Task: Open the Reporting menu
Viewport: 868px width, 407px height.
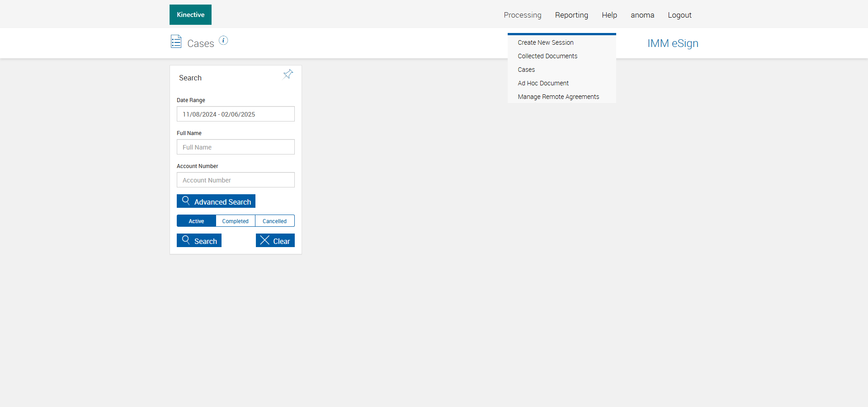Action: 571,15
